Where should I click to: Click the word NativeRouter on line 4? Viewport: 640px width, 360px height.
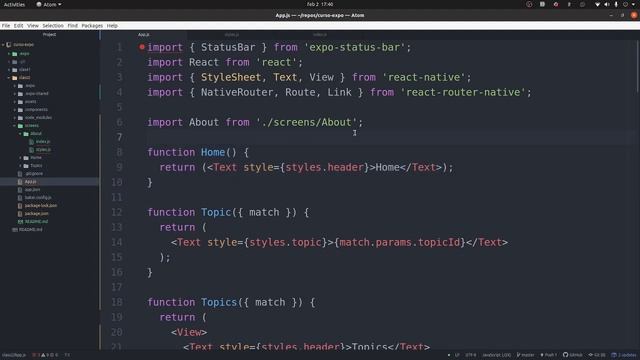pyautogui.click(x=237, y=92)
